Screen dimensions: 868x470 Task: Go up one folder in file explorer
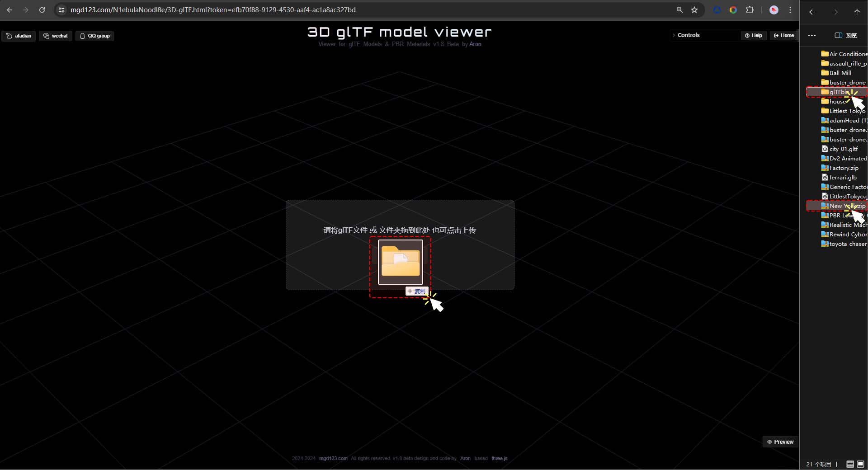pos(857,12)
